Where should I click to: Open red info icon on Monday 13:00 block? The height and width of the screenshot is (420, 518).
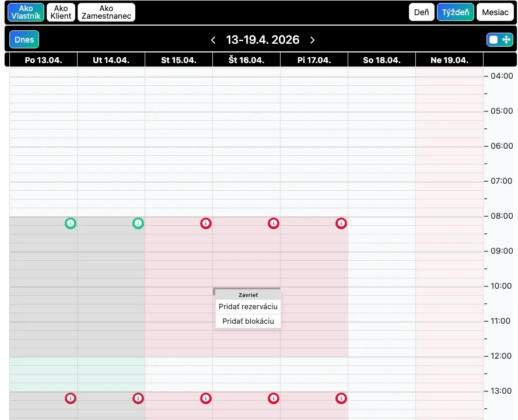(x=71, y=398)
